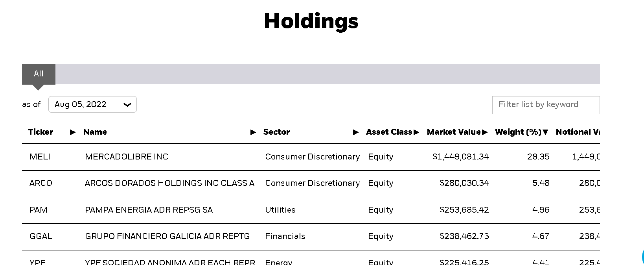
Task: Toggle Weight (%) descending sort arrow
Action: point(545,132)
